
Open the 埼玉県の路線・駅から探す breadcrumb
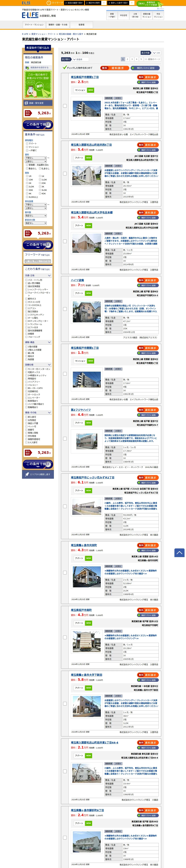pyautogui.click(x=71, y=34)
